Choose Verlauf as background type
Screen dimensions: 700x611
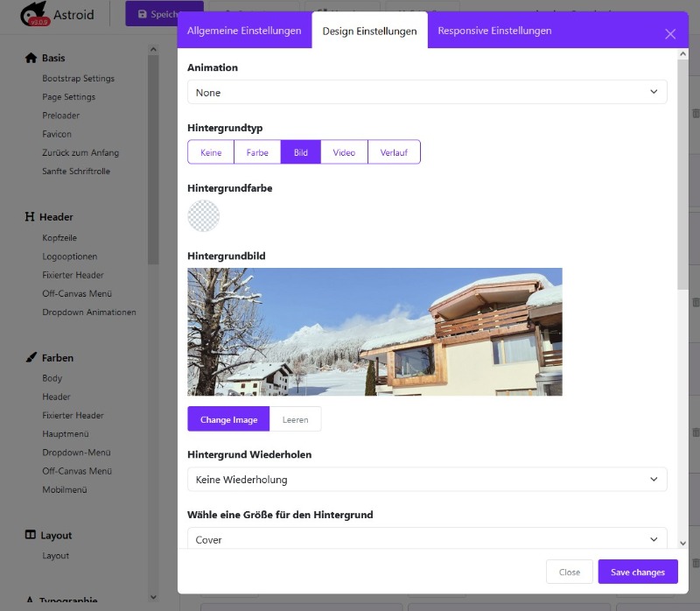point(394,152)
